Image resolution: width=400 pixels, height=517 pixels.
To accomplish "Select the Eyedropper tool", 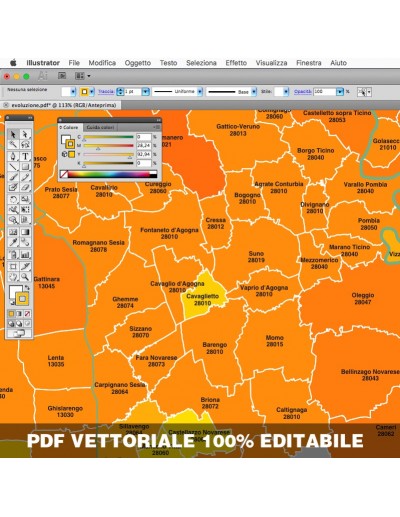I will [x=13, y=242].
